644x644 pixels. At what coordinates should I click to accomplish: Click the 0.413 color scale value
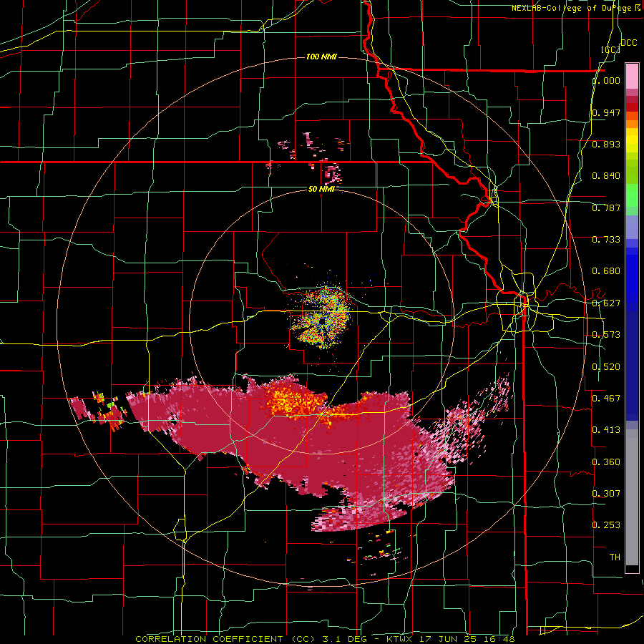click(606, 430)
